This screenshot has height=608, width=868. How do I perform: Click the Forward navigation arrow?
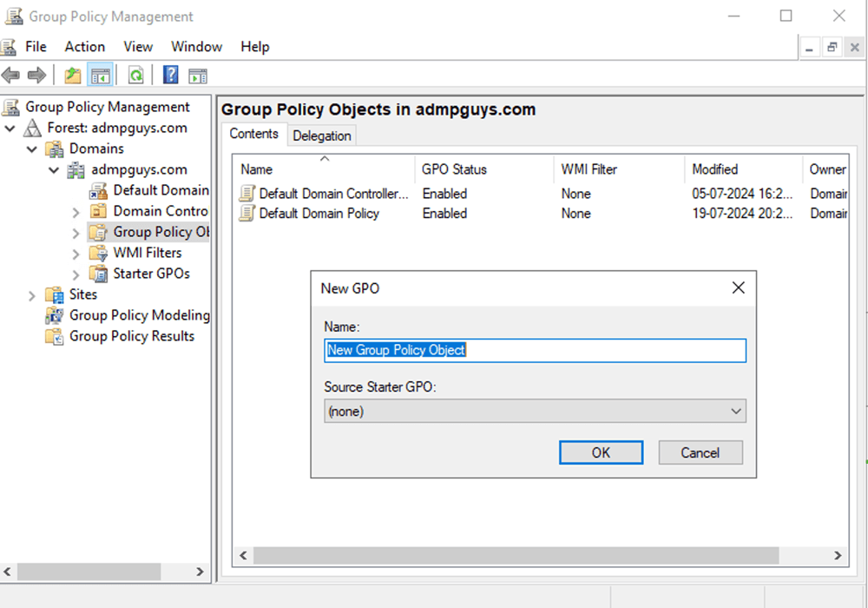(35, 75)
